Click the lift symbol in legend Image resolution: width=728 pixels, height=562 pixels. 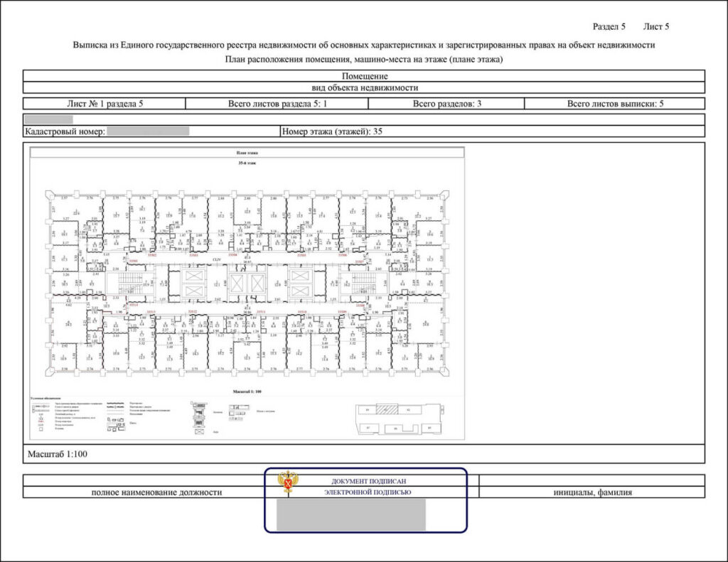point(200,431)
